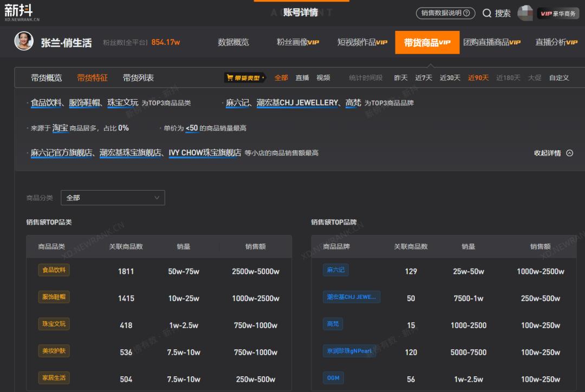
Task: Click the user avatar in header
Action: point(525,13)
